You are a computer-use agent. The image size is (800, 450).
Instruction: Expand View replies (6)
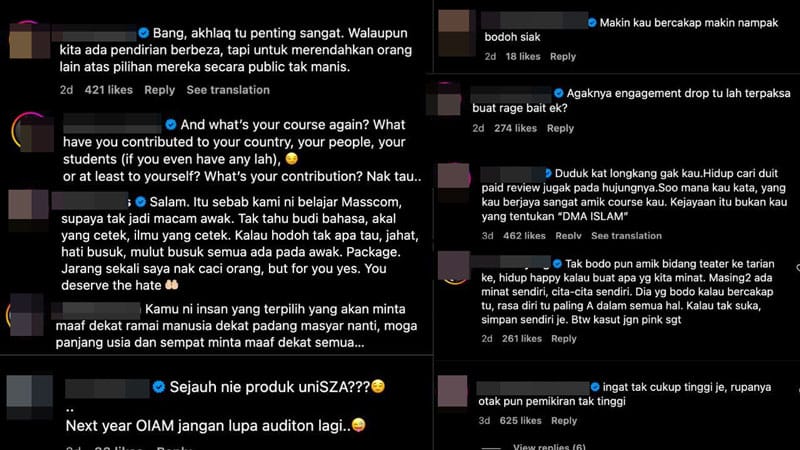549,446
